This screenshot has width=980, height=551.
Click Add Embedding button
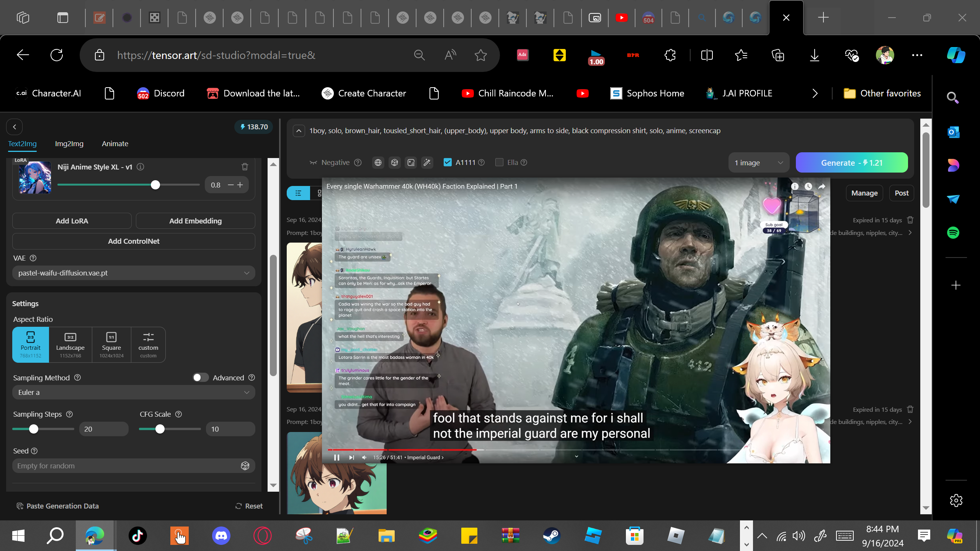coord(196,221)
